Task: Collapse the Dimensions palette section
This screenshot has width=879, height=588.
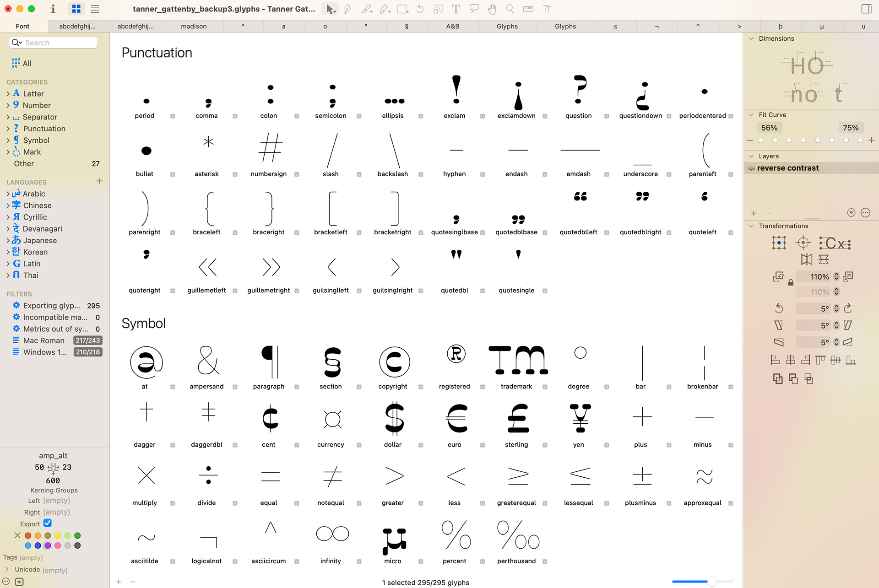Action: point(751,38)
